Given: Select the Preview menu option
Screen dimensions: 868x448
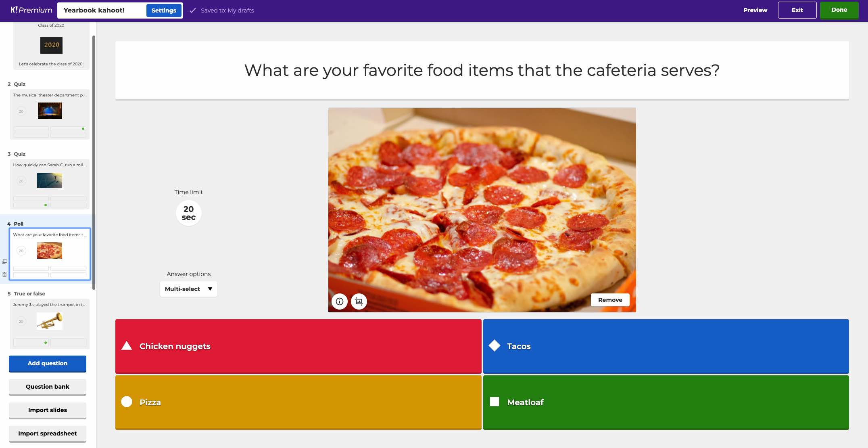Looking at the screenshot, I should [755, 10].
